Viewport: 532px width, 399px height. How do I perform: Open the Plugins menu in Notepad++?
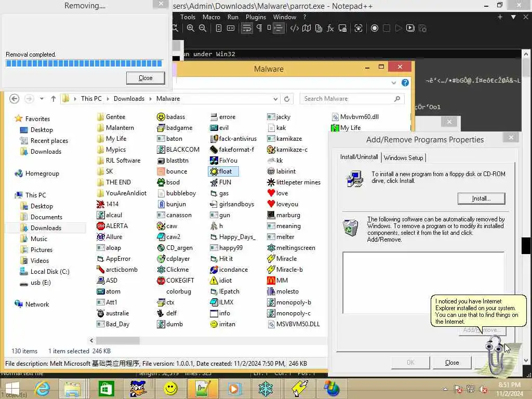click(x=256, y=17)
